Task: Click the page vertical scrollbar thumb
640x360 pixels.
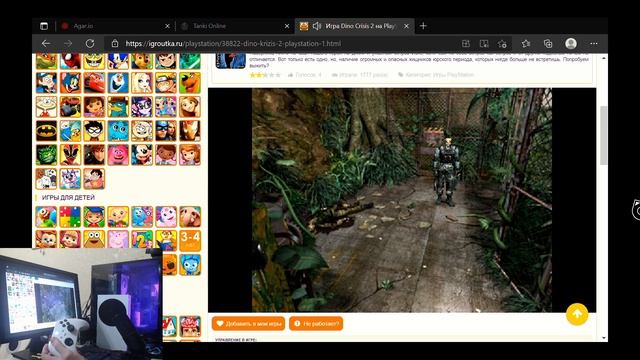Action: point(604,136)
